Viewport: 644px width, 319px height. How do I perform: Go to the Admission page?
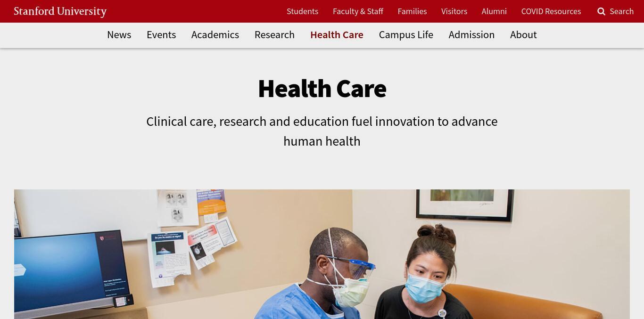coord(471,35)
